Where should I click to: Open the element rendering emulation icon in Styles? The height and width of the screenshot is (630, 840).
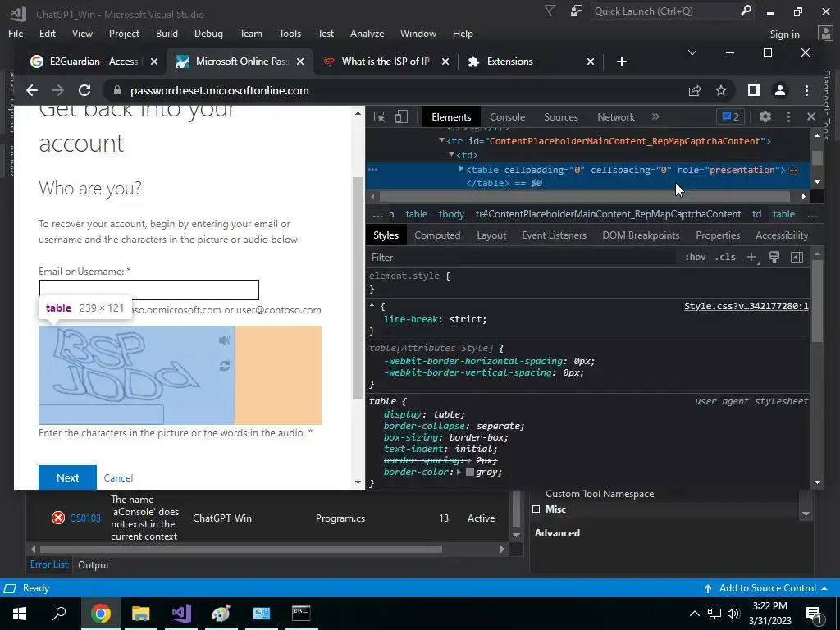pos(774,257)
